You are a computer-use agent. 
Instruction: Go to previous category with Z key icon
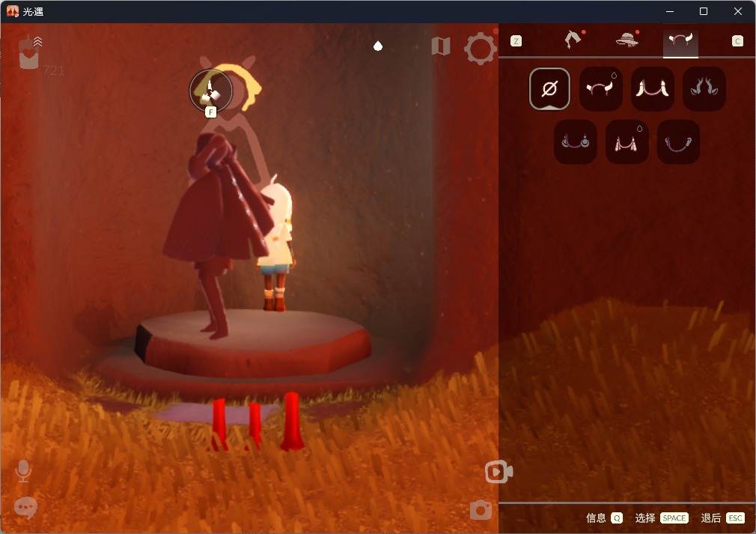pyautogui.click(x=516, y=41)
